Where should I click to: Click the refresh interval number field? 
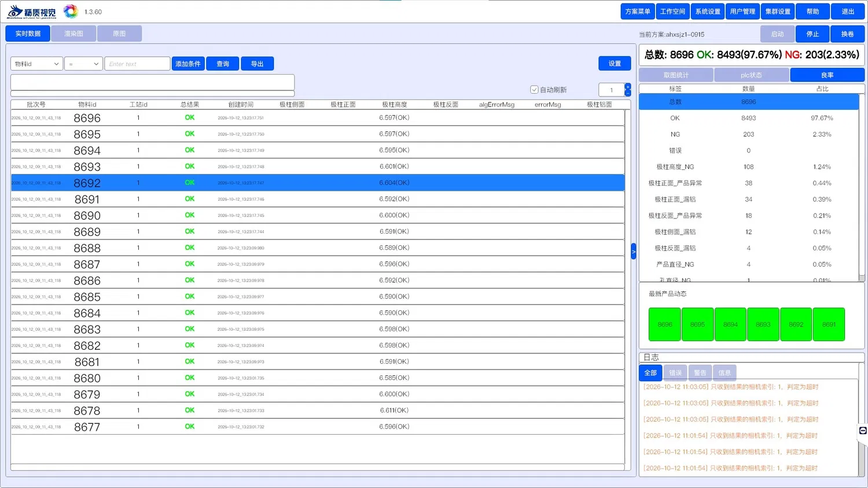pyautogui.click(x=612, y=90)
